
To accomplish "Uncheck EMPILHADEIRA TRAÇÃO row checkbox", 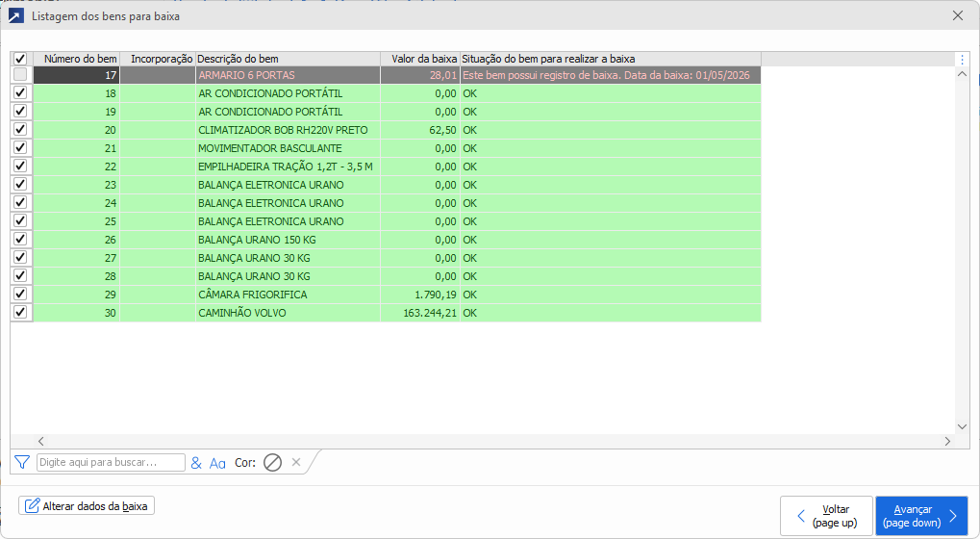I will click(x=20, y=166).
